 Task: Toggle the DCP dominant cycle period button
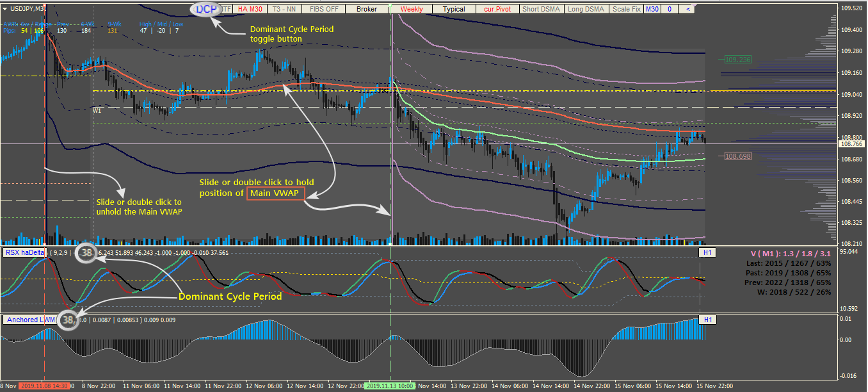(206, 9)
